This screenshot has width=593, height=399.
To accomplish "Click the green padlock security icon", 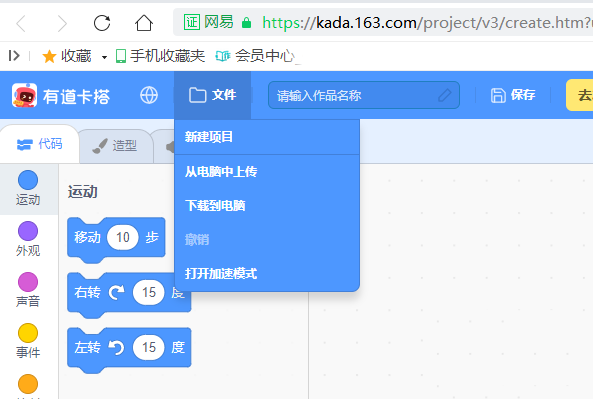I will click(246, 23).
